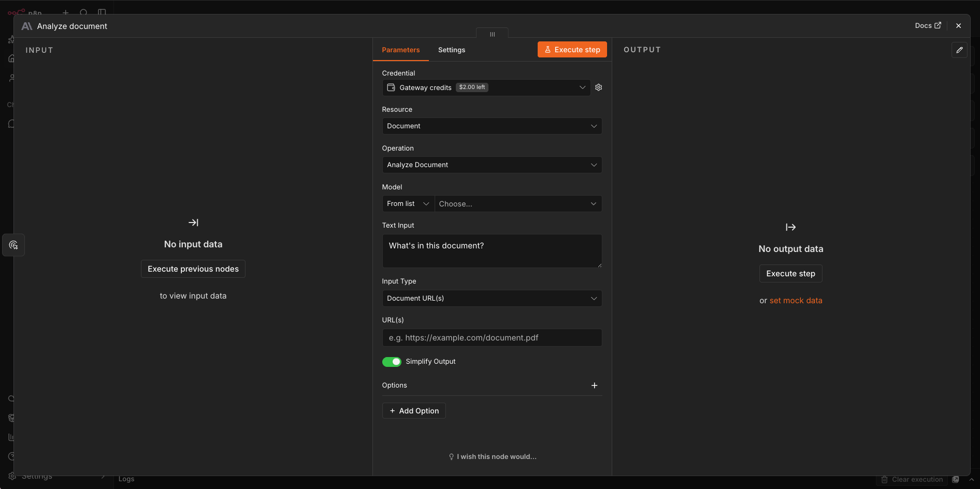Toggle Simplify Output switch
Image resolution: width=980 pixels, height=489 pixels.
click(x=392, y=362)
